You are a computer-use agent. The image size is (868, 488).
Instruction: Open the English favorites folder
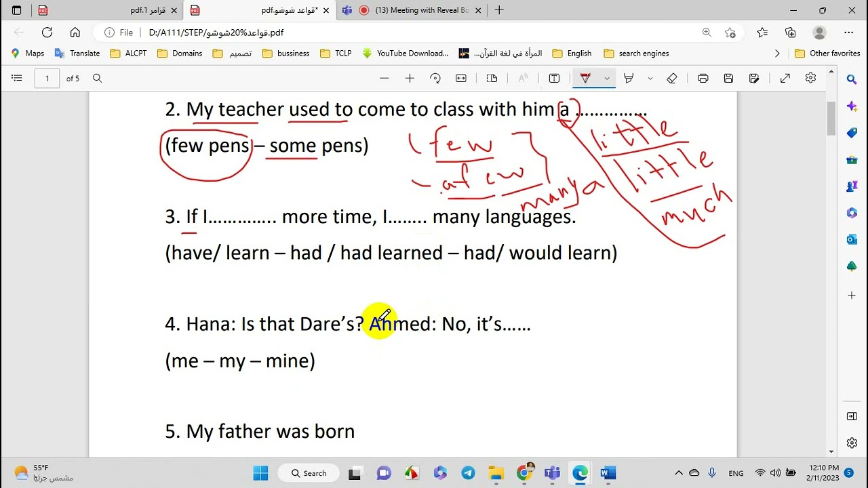(572, 54)
